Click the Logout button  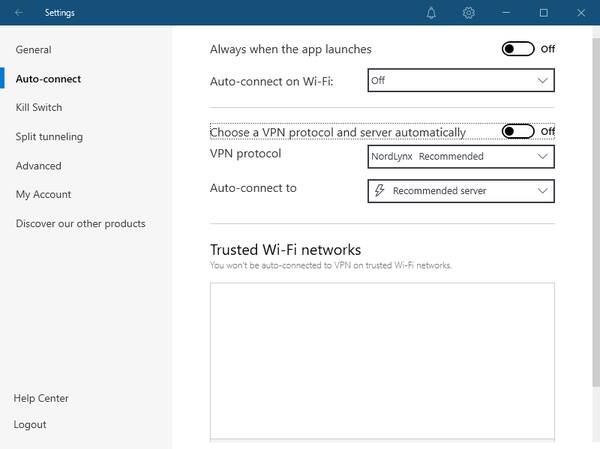pyautogui.click(x=30, y=425)
